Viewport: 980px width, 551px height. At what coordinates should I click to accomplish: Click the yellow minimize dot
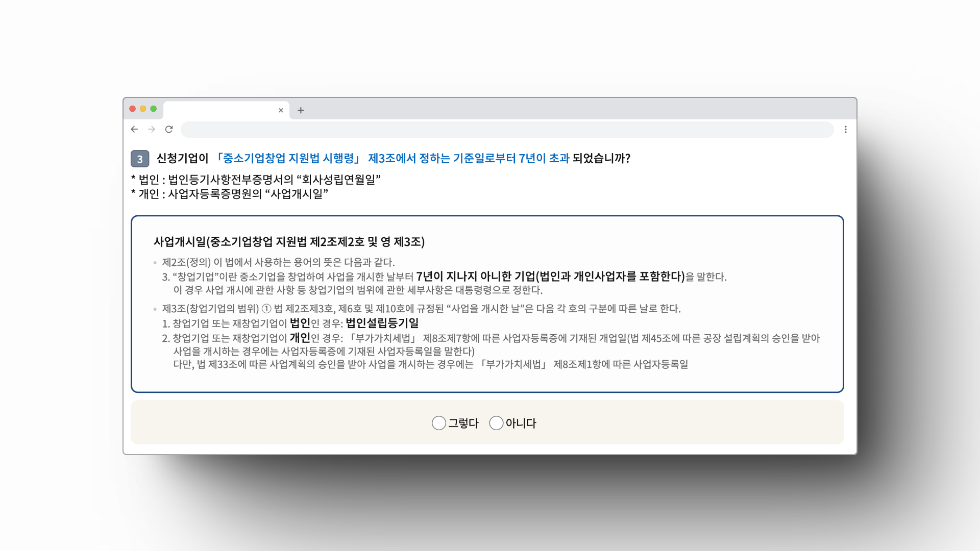pyautogui.click(x=143, y=109)
